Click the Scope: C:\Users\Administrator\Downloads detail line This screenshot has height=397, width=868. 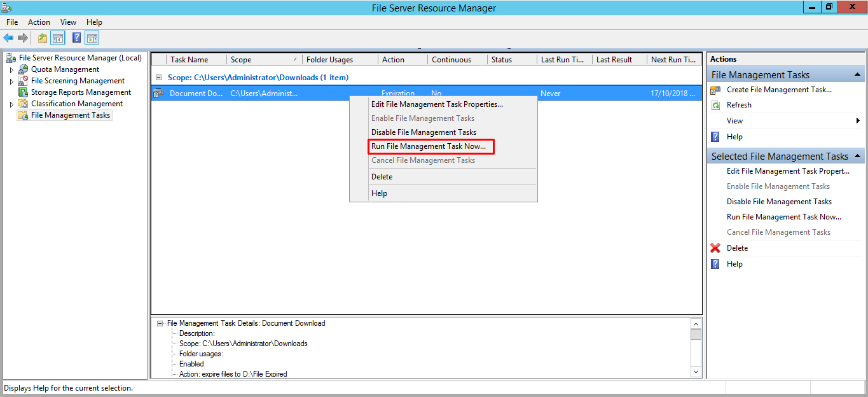243,344
